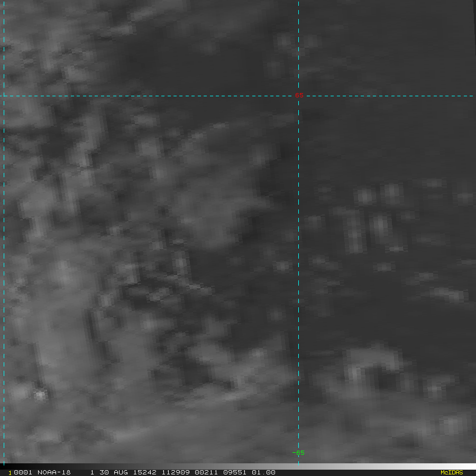Click the grayscale brightness bar

[x=238, y=466]
